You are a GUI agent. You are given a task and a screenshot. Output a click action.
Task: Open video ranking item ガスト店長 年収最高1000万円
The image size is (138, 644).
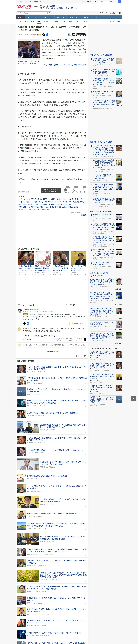pos(103,216)
